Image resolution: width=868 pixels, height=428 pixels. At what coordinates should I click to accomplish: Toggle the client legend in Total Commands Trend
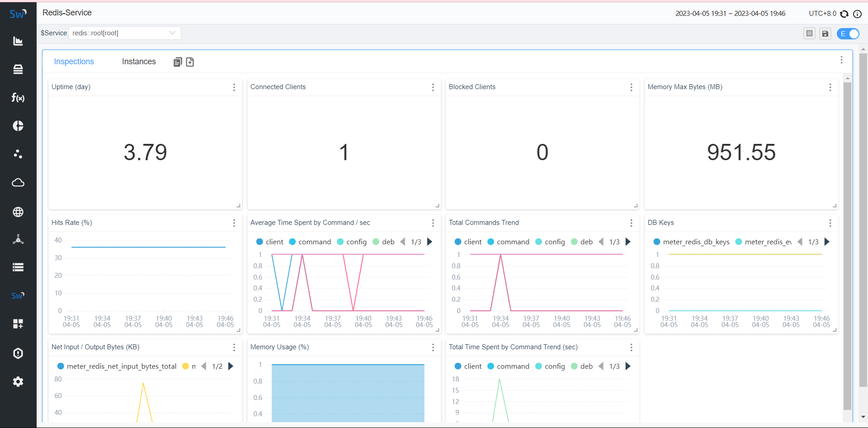point(468,242)
